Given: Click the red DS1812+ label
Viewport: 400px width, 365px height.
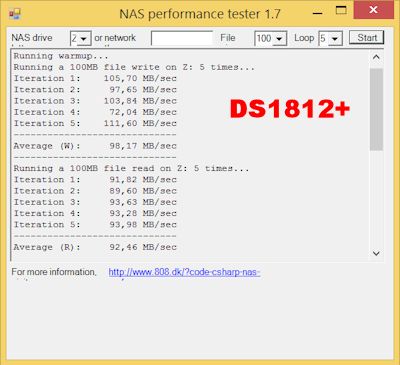Looking at the screenshot, I should coord(290,109).
